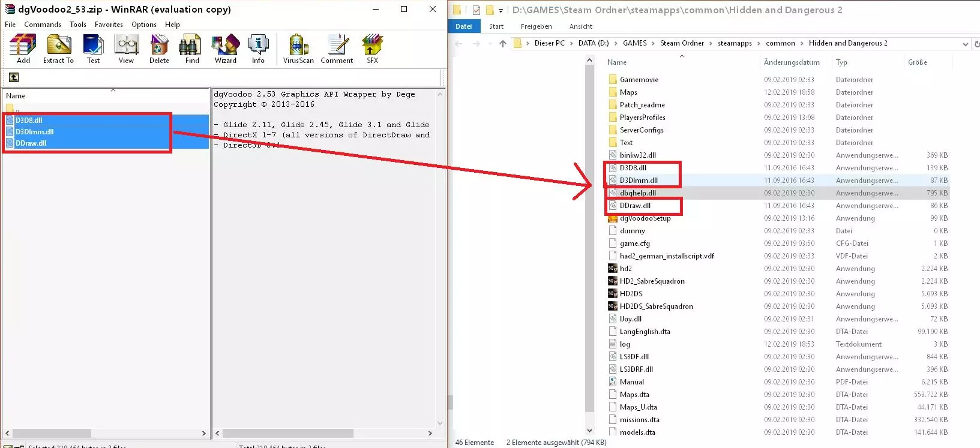Viewport: 980px width, 448px height.
Task: Click the Gamemovie folder icon
Action: click(x=613, y=80)
